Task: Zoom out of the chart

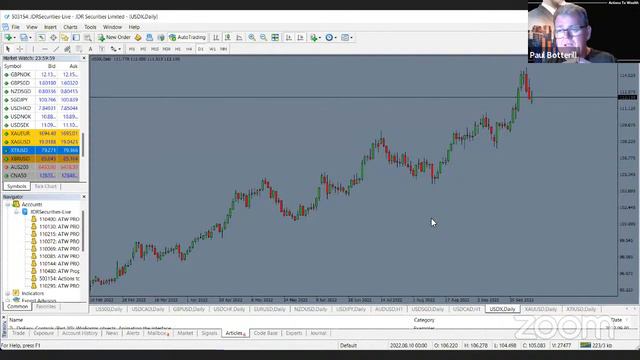Action: click(x=264, y=38)
